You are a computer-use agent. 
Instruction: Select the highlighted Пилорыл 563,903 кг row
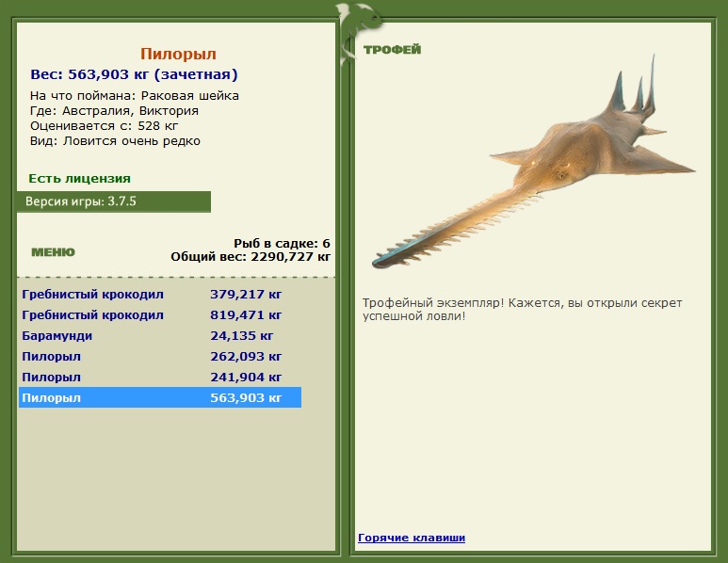(x=160, y=397)
